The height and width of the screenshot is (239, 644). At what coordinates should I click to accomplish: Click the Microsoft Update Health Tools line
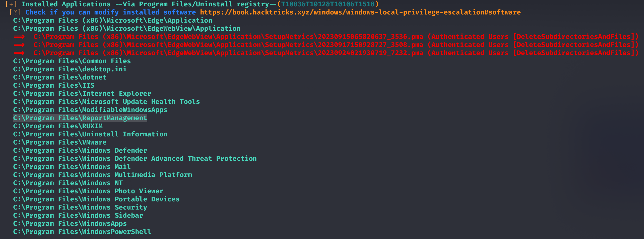coord(107,102)
